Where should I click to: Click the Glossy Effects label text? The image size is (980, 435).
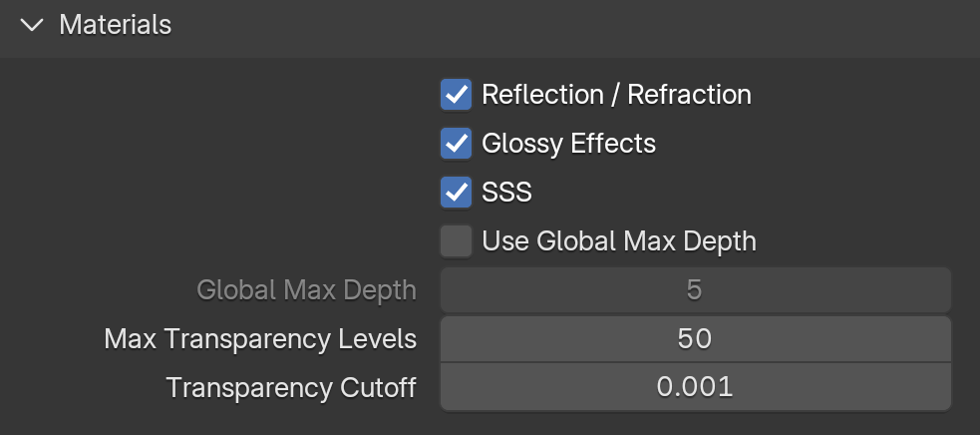(568, 144)
